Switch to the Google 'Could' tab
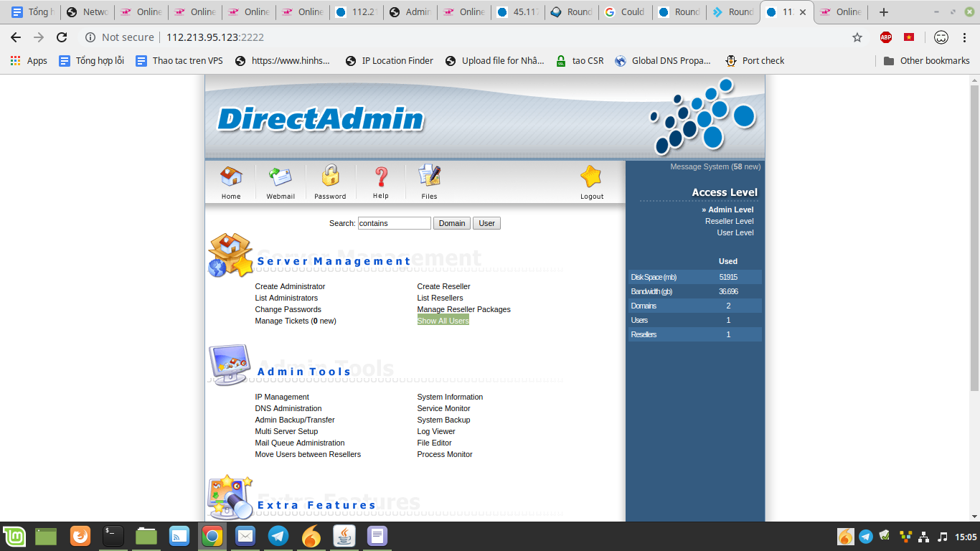This screenshot has width=980, height=551. click(x=626, y=12)
